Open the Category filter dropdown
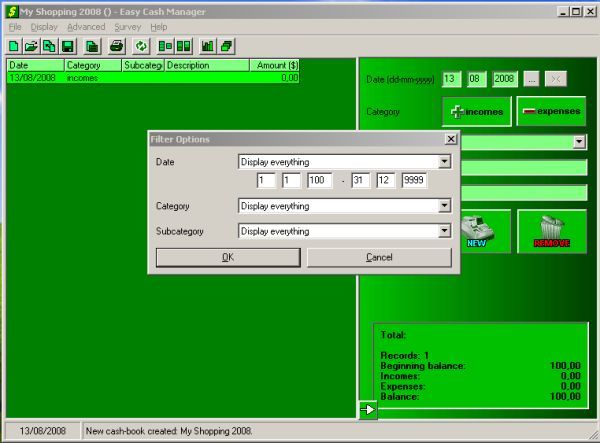Image resolution: width=600 pixels, height=443 pixels. click(444, 206)
